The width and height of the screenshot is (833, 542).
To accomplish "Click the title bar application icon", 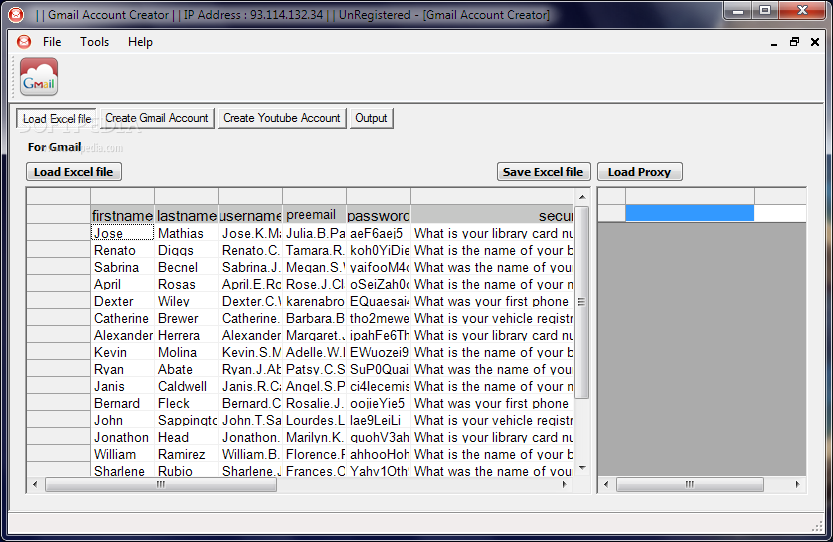I will tap(16, 15).
